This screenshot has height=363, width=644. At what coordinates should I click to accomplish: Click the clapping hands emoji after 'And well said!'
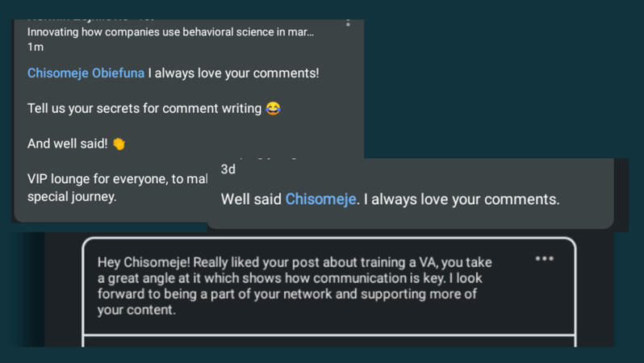click(119, 144)
